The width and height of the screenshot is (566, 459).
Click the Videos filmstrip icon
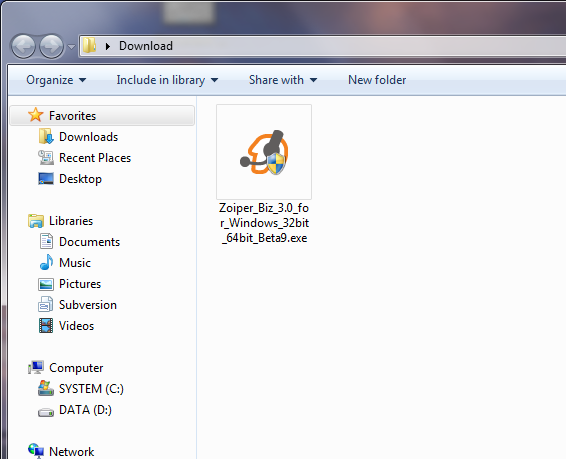tap(46, 325)
